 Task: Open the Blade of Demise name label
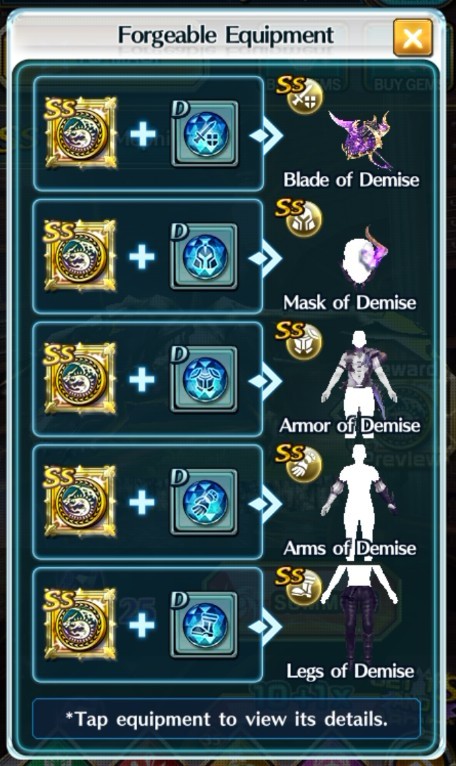[351, 180]
